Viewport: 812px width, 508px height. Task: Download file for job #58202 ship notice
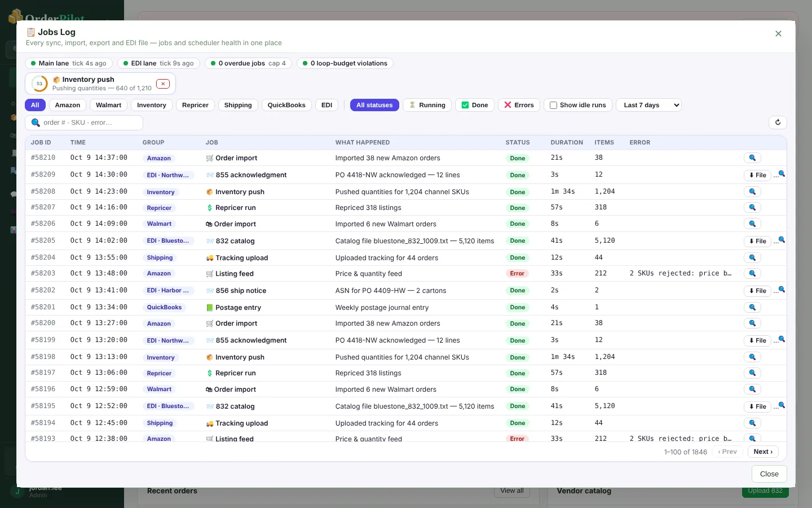757,291
